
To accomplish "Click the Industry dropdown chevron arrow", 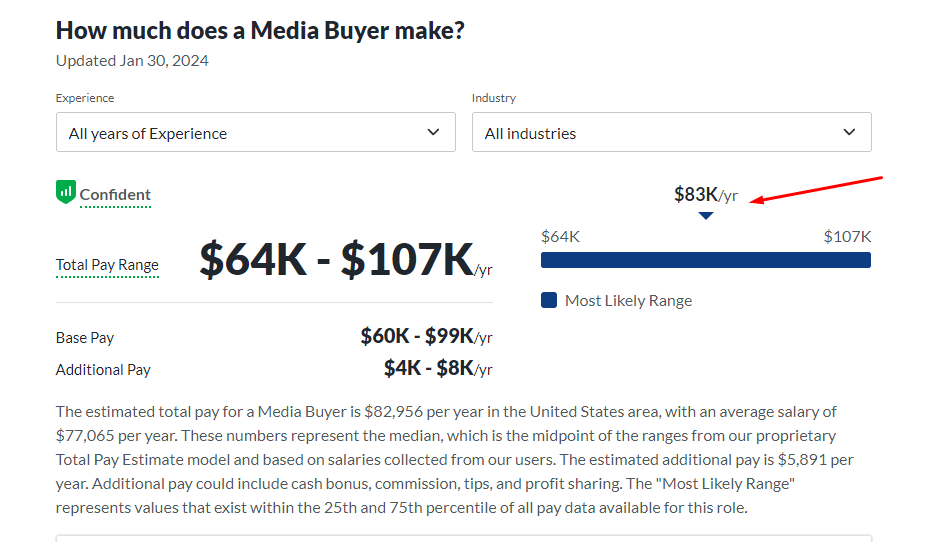I will [849, 132].
